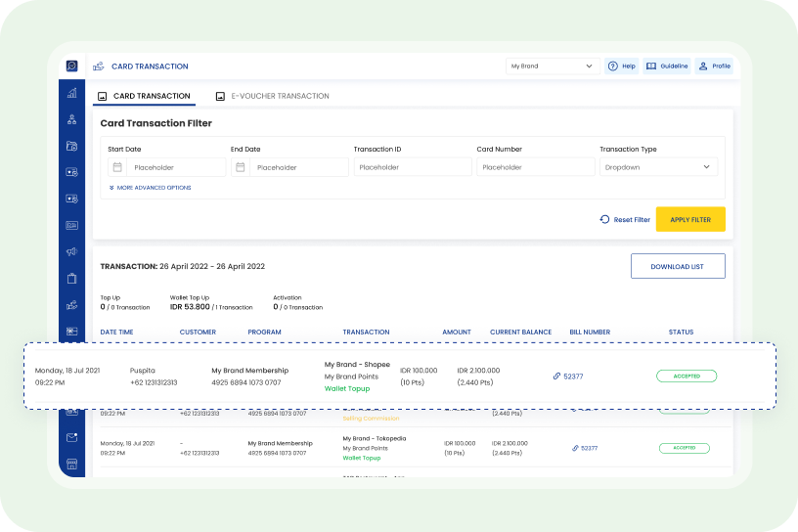Open the hand holding card sidebar icon
This screenshot has height=532, width=798.
pos(71,305)
